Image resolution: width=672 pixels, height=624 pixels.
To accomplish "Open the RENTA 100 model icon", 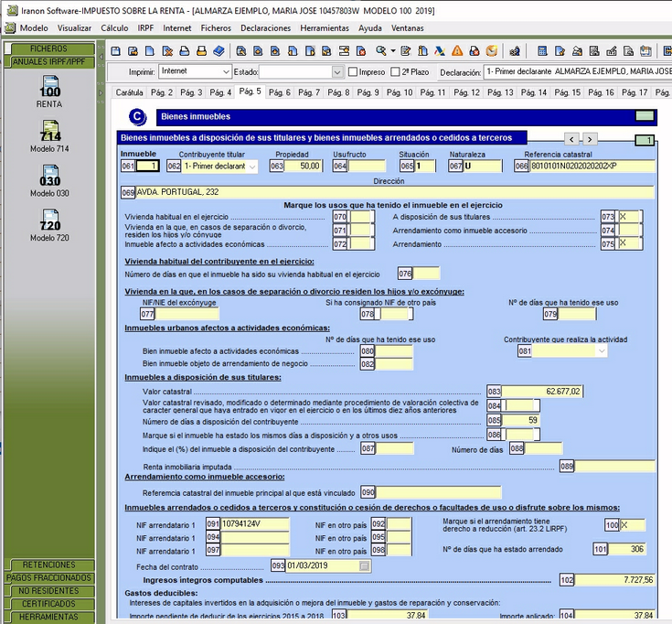I will click(49, 91).
